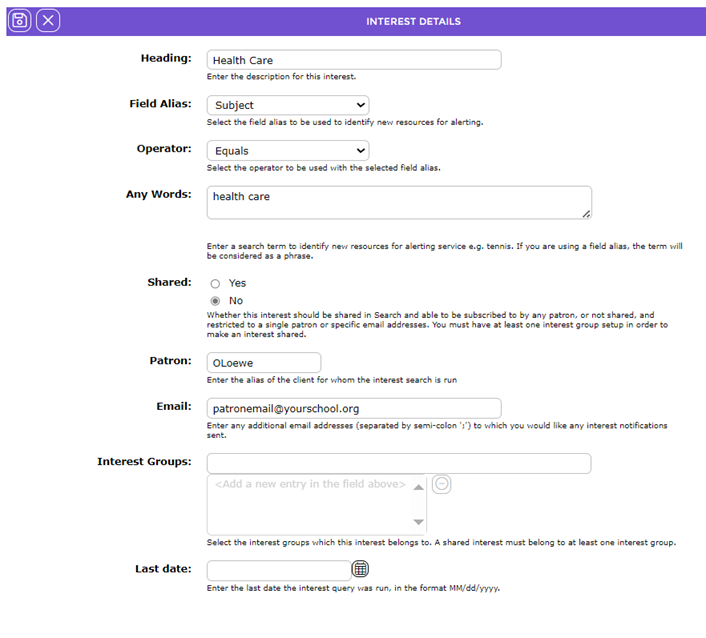This screenshot has width=706, height=638.
Task: Click the 'Heading:' label
Action: [166, 58]
